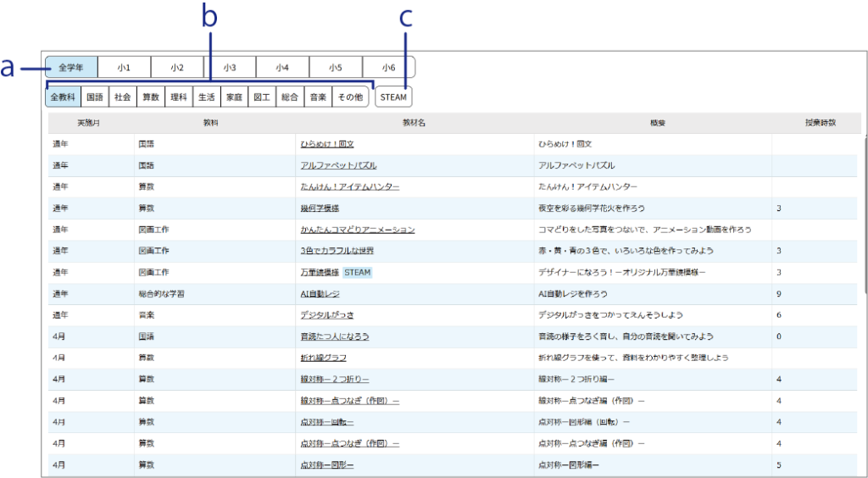Select the 全学年 grade filter tab
Screen dimensions: 868x478
[71, 68]
